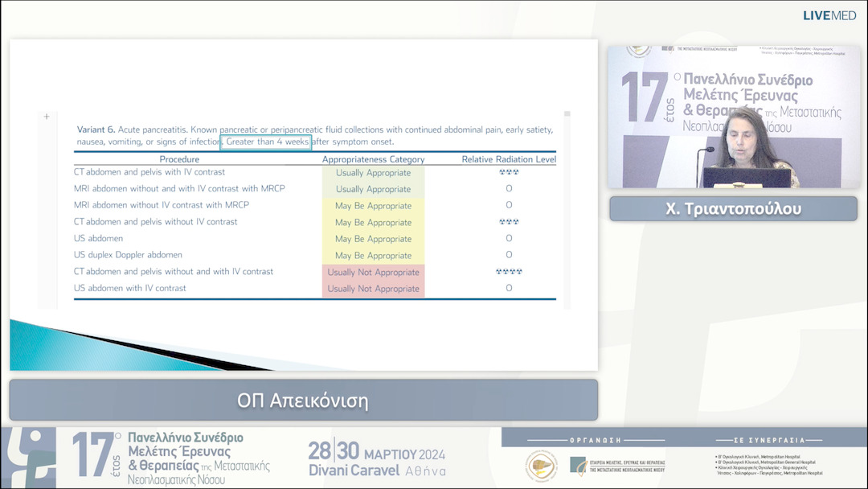Expand the plus icon beside Variant 6
The width and height of the screenshot is (868, 489).
click(x=47, y=117)
